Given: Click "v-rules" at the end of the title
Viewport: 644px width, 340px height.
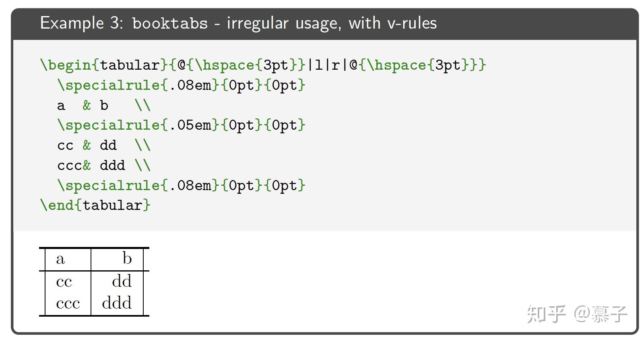Looking at the screenshot, I should click(412, 23).
